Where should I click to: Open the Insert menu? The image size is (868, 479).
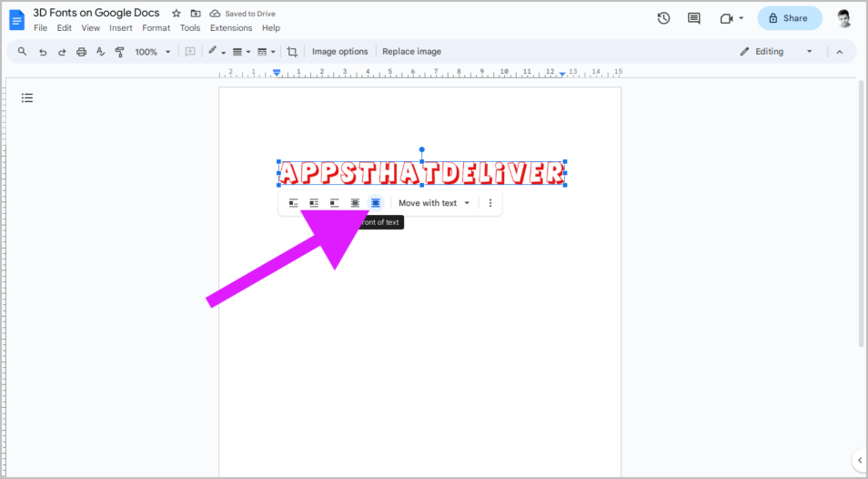pyautogui.click(x=121, y=27)
